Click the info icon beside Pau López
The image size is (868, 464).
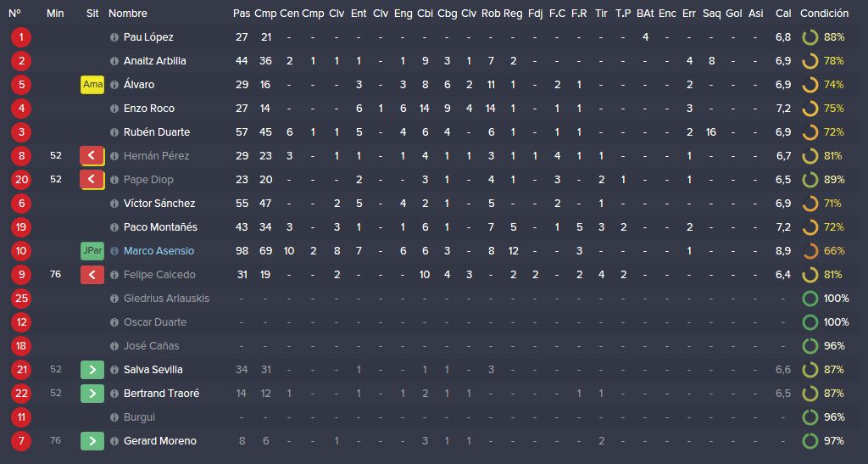tap(114, 37)
